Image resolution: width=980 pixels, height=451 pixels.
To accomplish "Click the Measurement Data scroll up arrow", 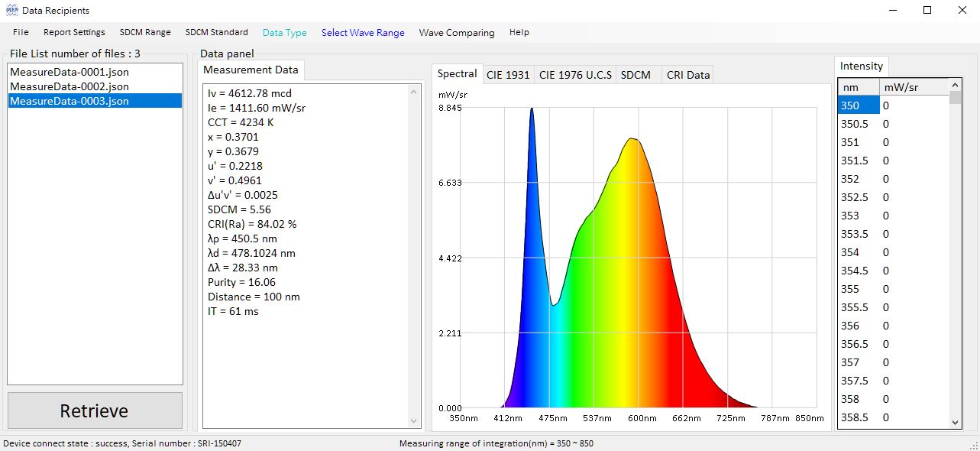I will click(x=414, y=92).
